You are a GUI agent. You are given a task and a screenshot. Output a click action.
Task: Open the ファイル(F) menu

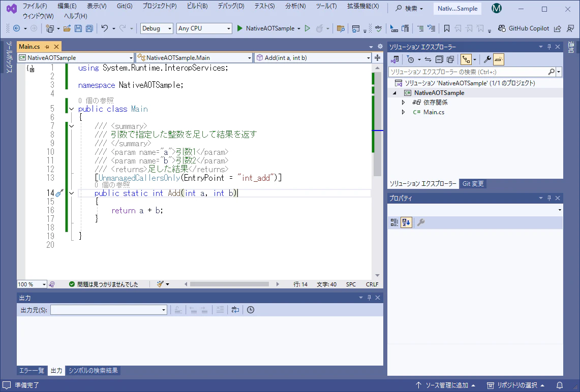35,6
